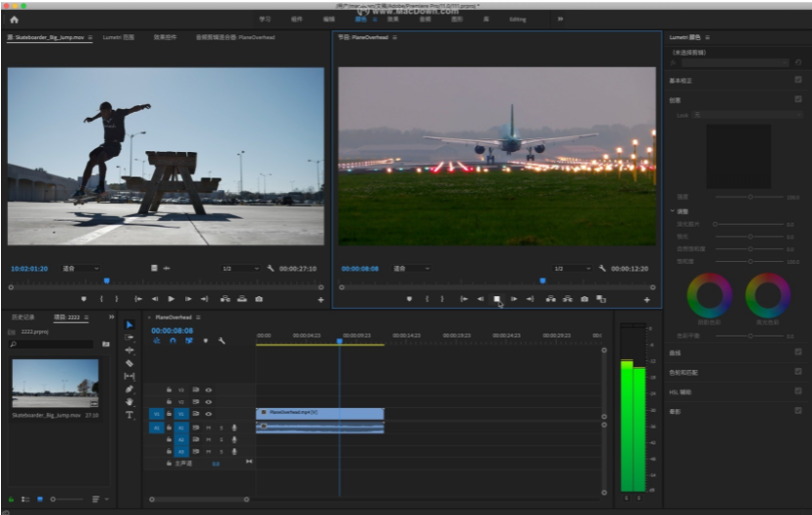Click the Program monitor button editor plus

[x=646, y=299]
